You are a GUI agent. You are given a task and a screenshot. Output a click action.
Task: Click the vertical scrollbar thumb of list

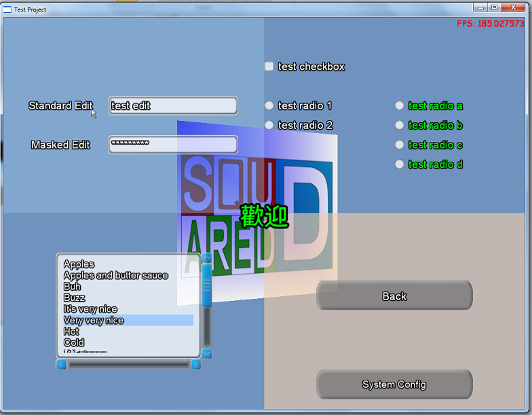click(x=206, y=285)
